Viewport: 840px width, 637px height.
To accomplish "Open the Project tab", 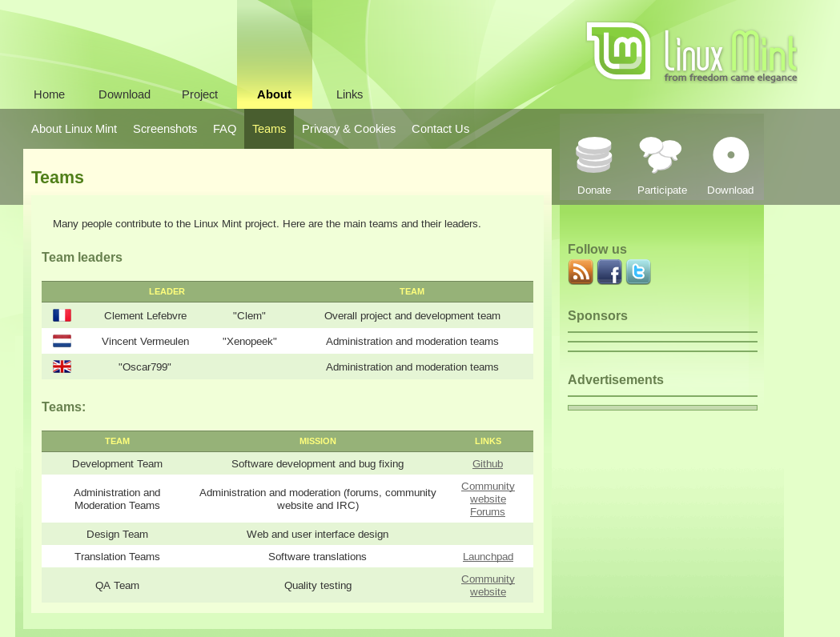I will (x=199, y=94).
